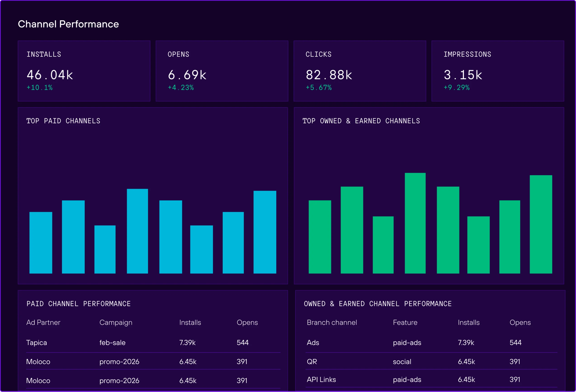Click the Feature column header
576x392 pixels.
pos(405,322)
